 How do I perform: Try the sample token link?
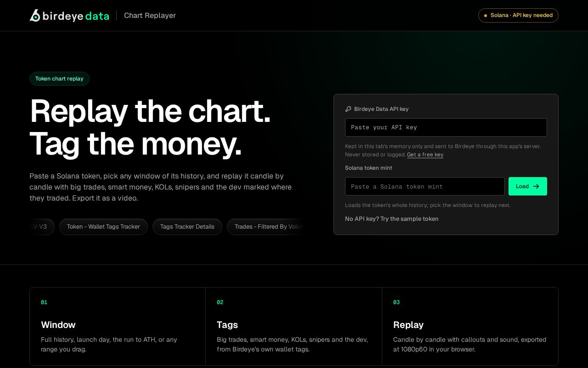pyautogui.click(x=392, y=219)
